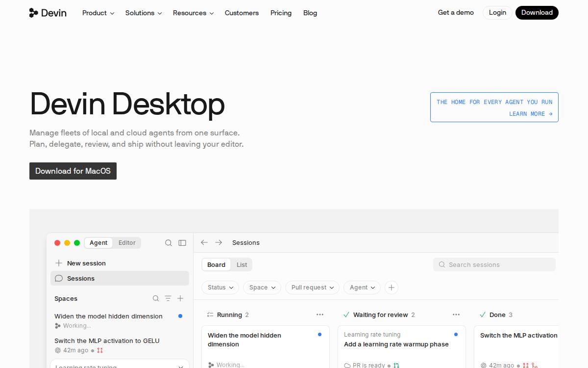This screenshot has width=588, height=368.
Task: Go to the Pricing page
Action: (281, 13)
